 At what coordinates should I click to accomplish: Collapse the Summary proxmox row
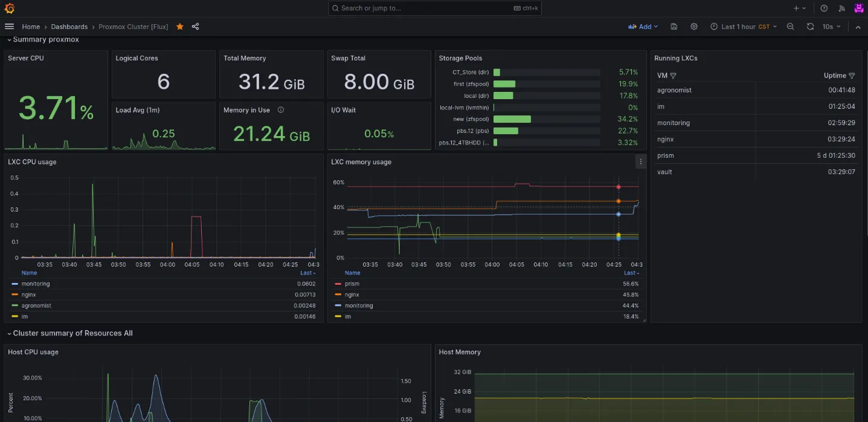[x=43, y=39]
